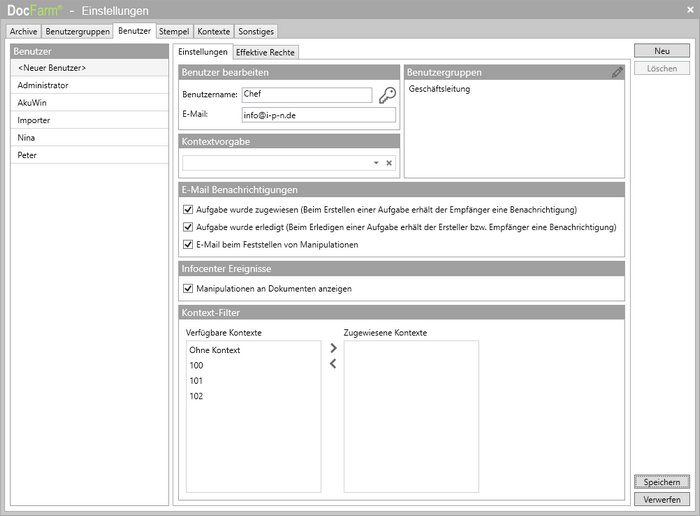Disable 'E-Mail beim Feststellen von Manipulationen'

click(188, 244)
